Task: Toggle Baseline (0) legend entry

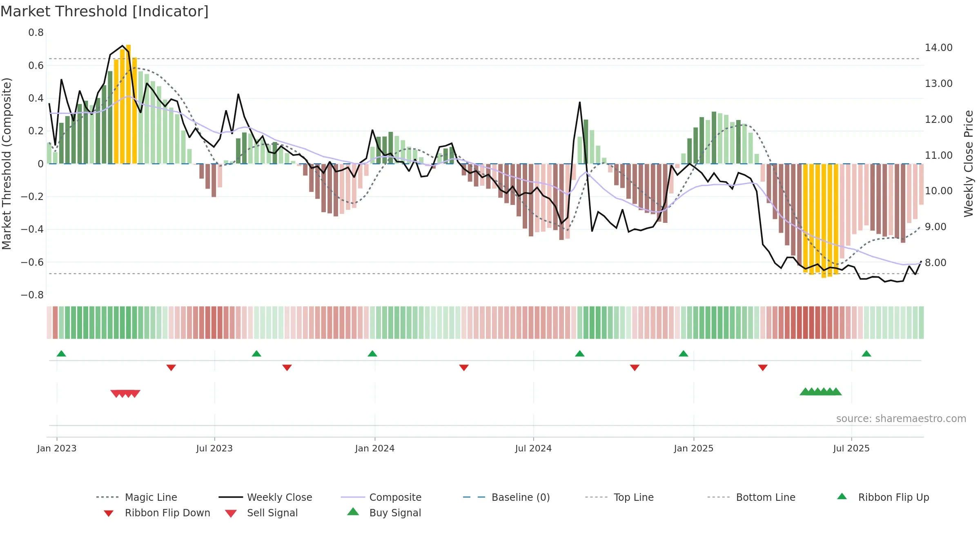Action: click(x=506, y=497)
